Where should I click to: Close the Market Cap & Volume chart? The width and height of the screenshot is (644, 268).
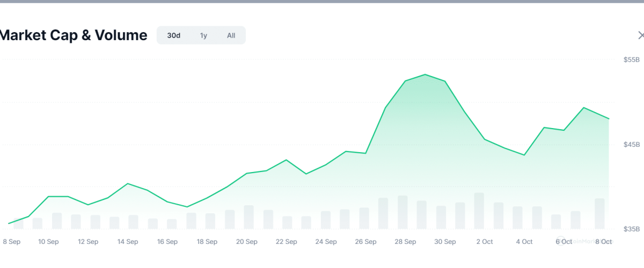[640, 35]
